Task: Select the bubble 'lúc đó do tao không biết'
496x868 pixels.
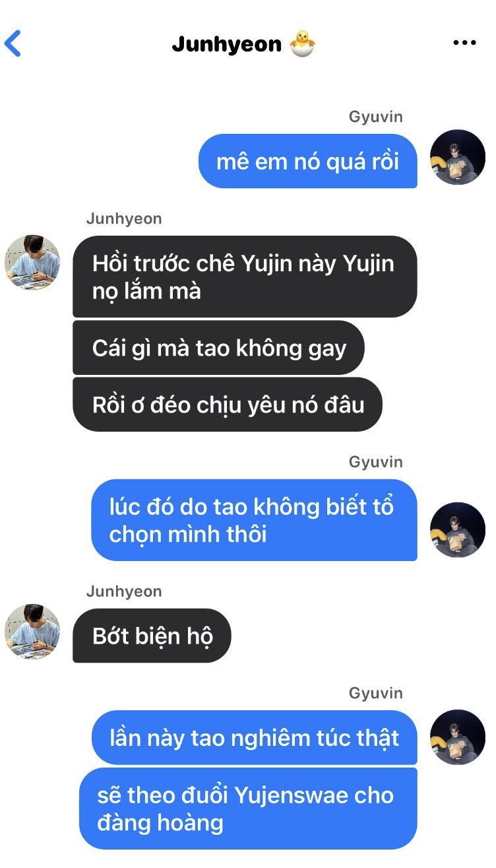Action: pyautogui.click(x=254, y=520)
